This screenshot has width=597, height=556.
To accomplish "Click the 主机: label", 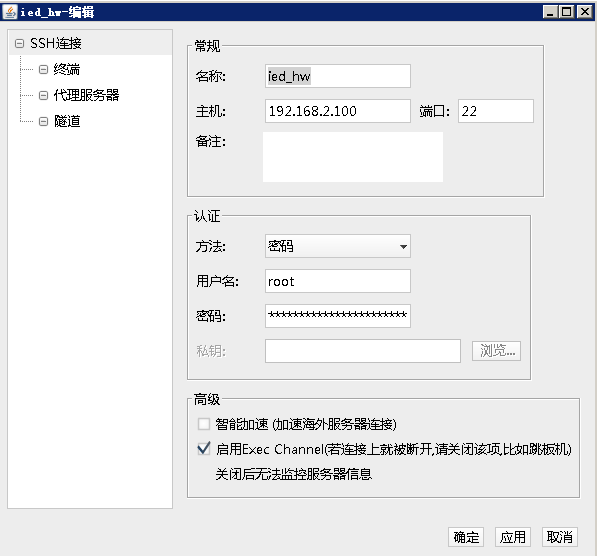I will pos(211,112).
